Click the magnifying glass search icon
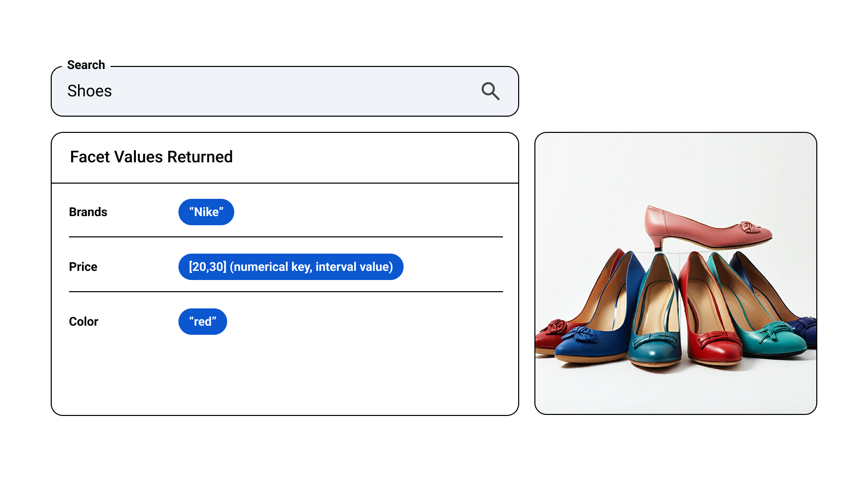This screenshot has height=489, width=868. coord(490,91)
